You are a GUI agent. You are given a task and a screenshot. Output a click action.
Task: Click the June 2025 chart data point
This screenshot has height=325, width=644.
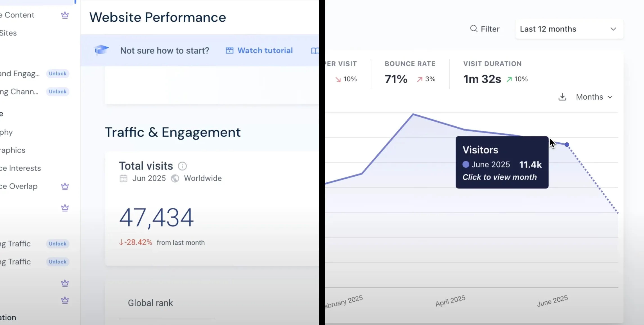pos(567,145)
